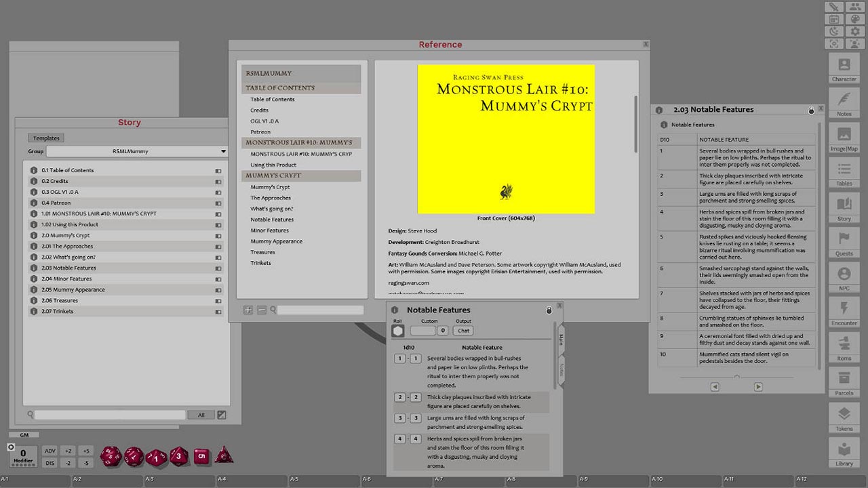Open the Character sidebar button

point(844,69)
